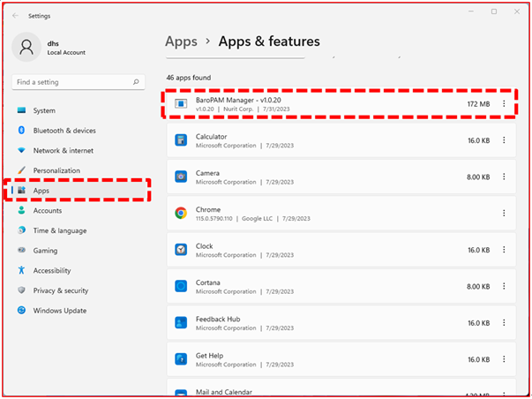Select the Personalization category
The image size is (532, 399).
tap(79, 170)
